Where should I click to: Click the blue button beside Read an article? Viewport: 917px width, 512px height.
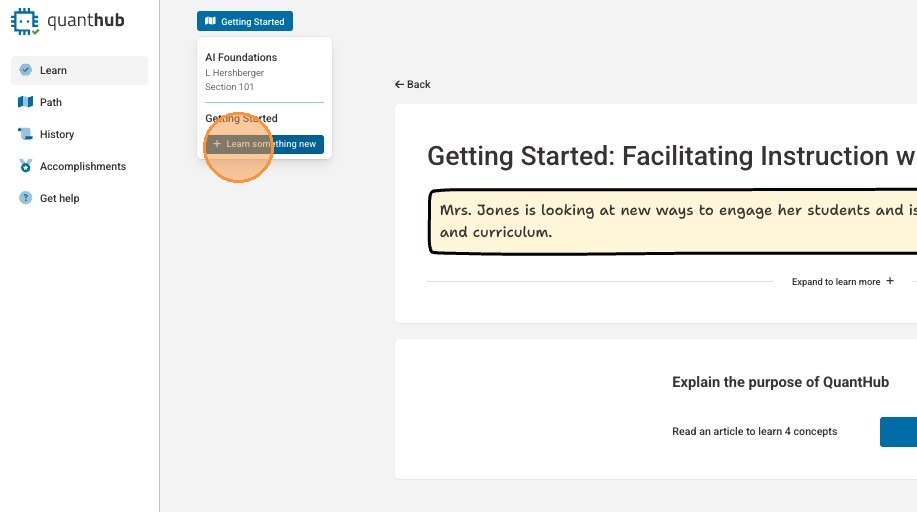tap(898, 432)
